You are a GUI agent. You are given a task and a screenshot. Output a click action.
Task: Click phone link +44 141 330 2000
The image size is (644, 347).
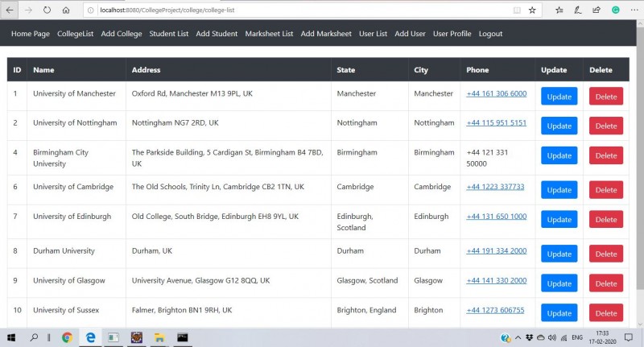496,280
